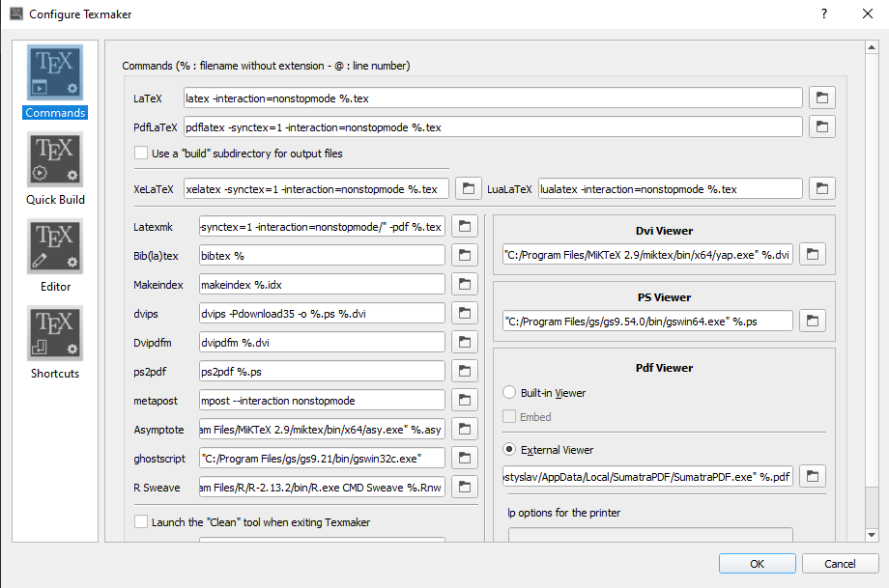This screenshot has width=889, height=588.
Task: Click the ghostscript path field
Action: 322,458
